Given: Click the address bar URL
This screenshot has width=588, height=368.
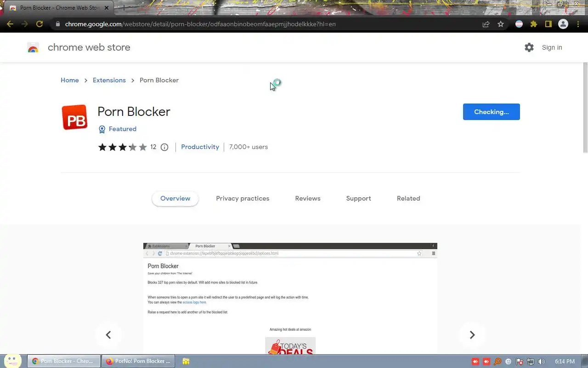Looking at the screenshot, I should [x=200, y=24].
